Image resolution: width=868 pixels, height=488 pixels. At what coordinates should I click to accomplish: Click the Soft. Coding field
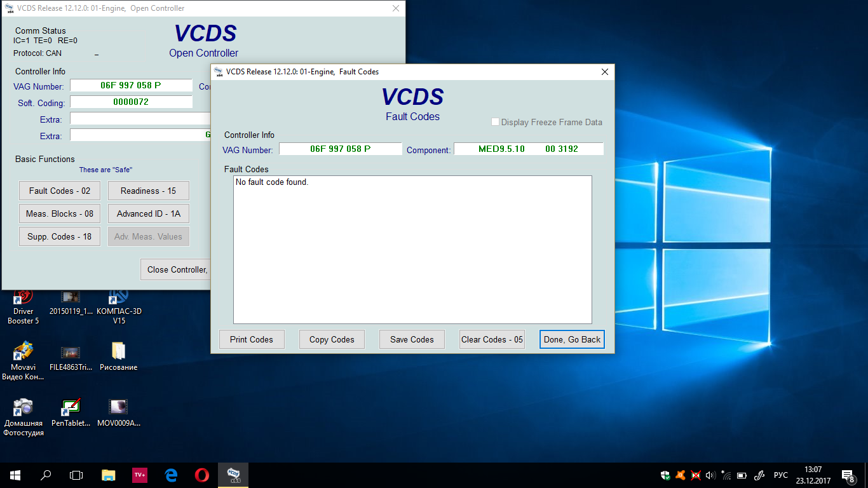click(x=131, y=102)
